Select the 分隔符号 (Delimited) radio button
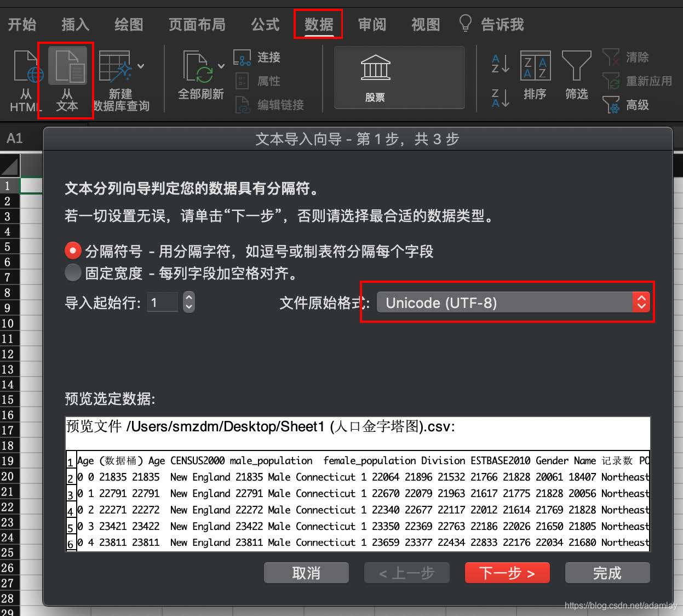The width and height of the screenshot is (683, 616). coord(73,250)
